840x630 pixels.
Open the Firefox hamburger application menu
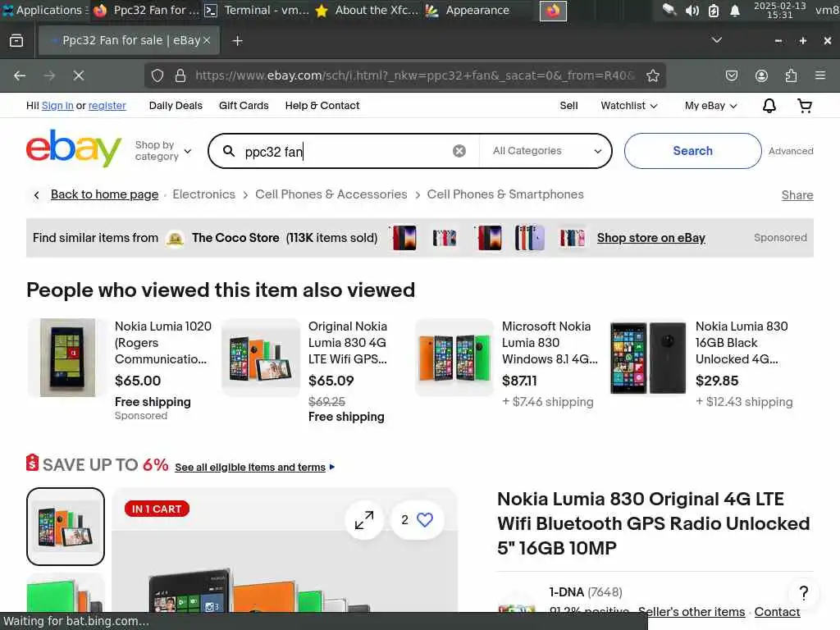tap(820, 75)
